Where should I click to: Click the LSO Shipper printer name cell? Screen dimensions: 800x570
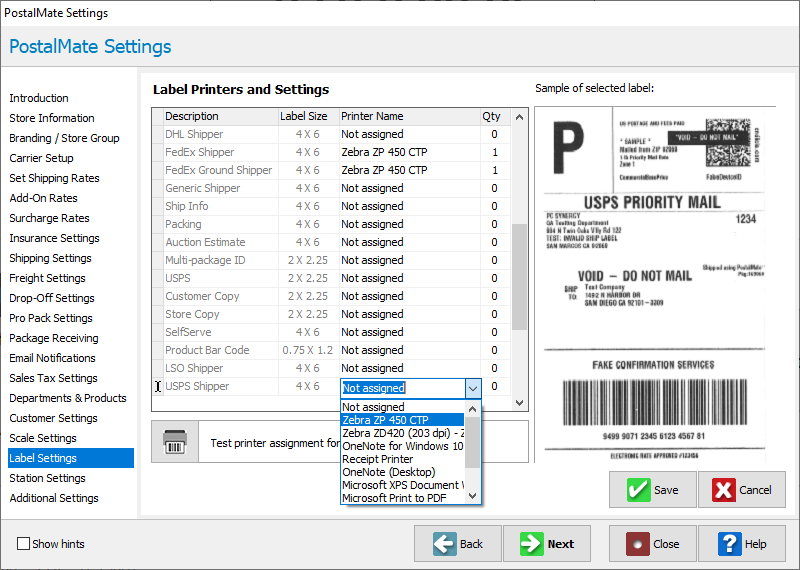click(410, 368)
